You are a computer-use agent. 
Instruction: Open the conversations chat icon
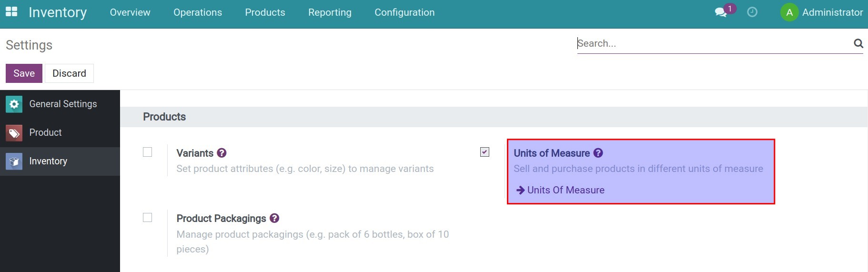tap(721, 12)
